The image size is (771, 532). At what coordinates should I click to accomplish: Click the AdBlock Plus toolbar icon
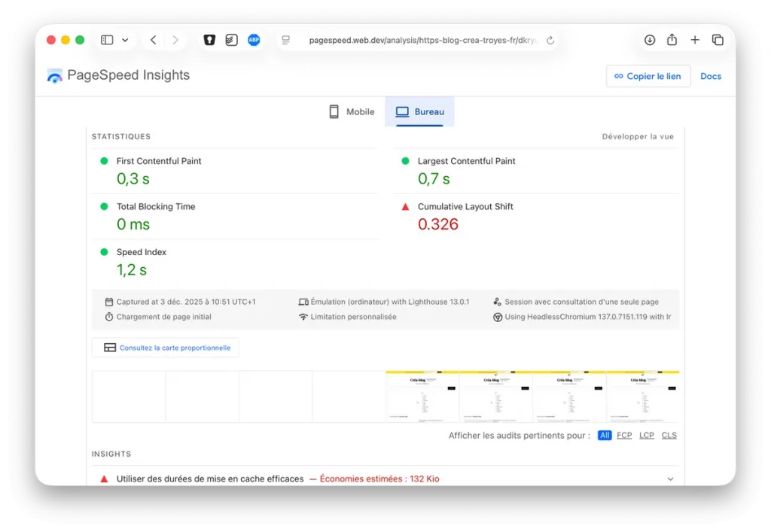[x=254, y=40]
